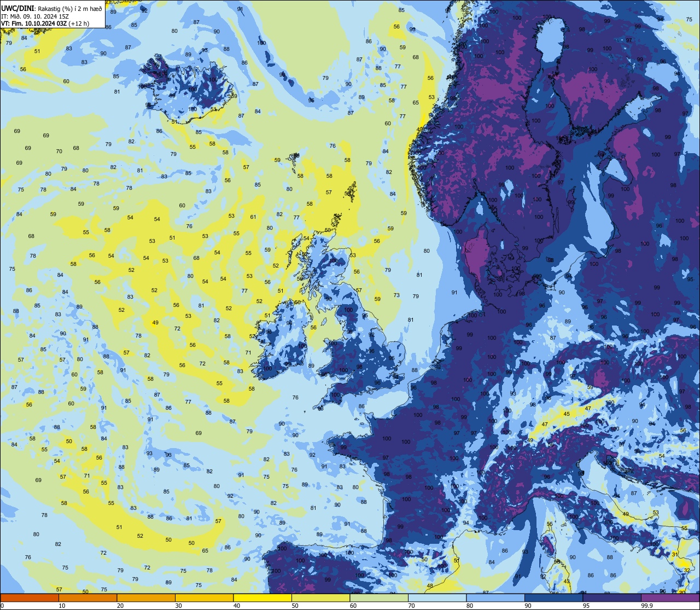Click the legend color segment between 10 and 20
This screenshot has height=610, width=700.
point(87,597)
